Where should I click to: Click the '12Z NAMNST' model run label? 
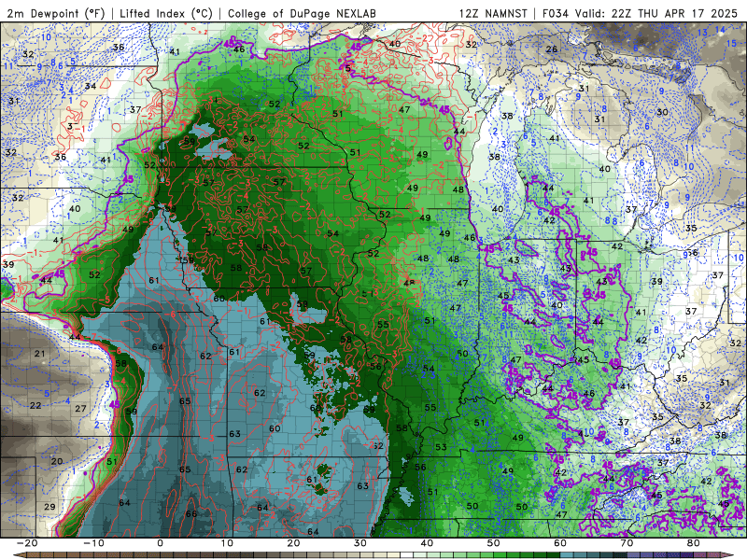[x=494, y=13]
